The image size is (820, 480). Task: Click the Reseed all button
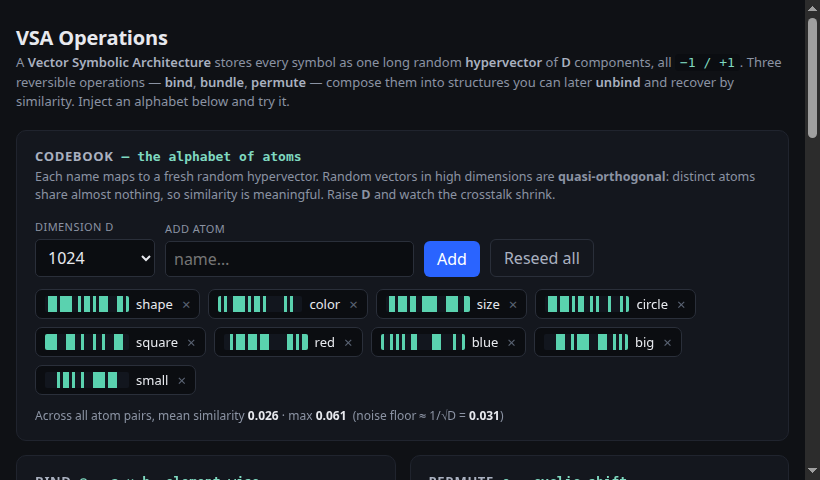[542, 258]
